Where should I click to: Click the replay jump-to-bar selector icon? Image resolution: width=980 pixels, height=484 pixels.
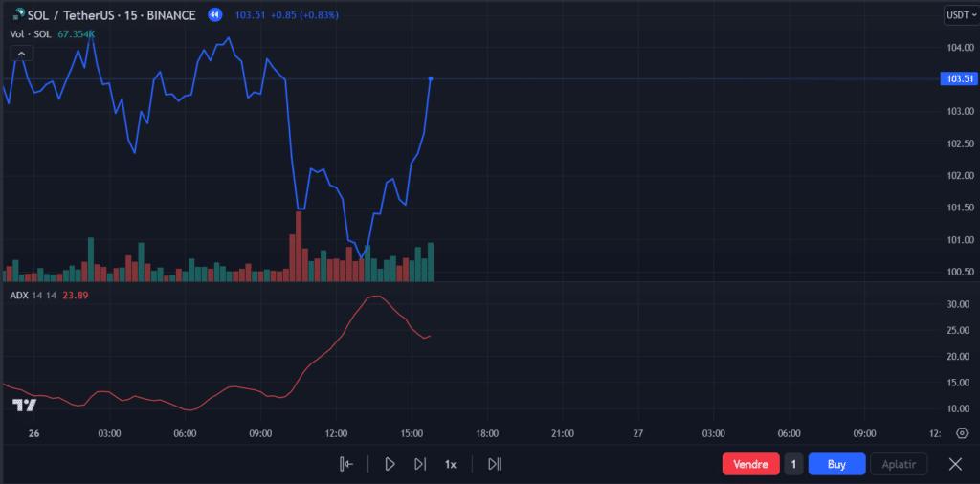click(x=346, y=464)
